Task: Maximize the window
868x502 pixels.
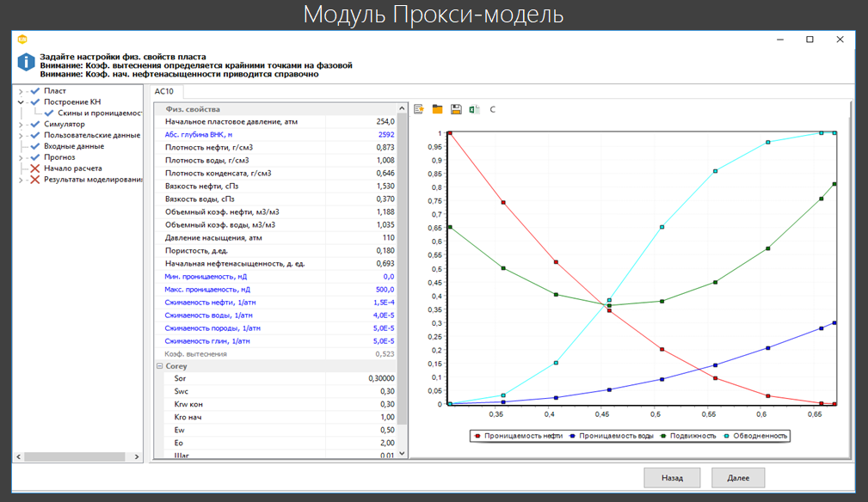Action: click(810, 40)
